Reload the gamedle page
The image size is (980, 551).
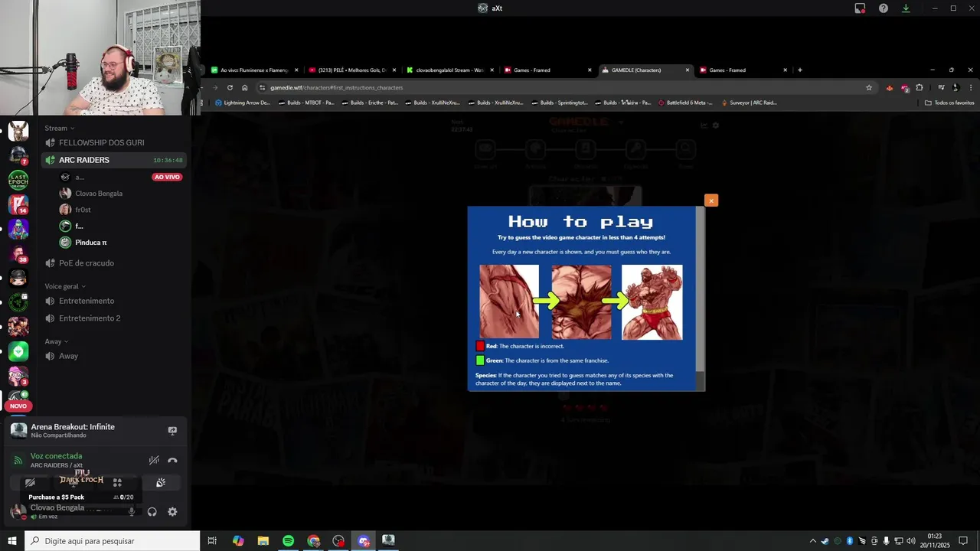pyautogui.click(x=230, y=87)
